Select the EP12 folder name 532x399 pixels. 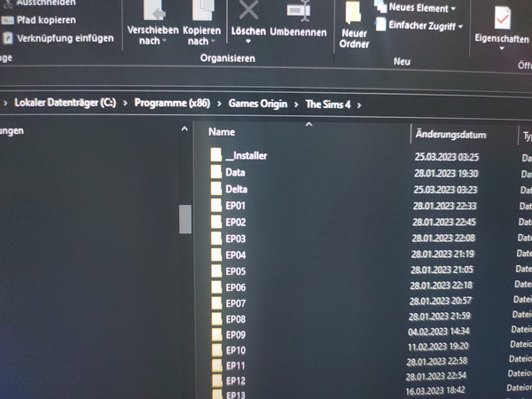tap(236, 381)
